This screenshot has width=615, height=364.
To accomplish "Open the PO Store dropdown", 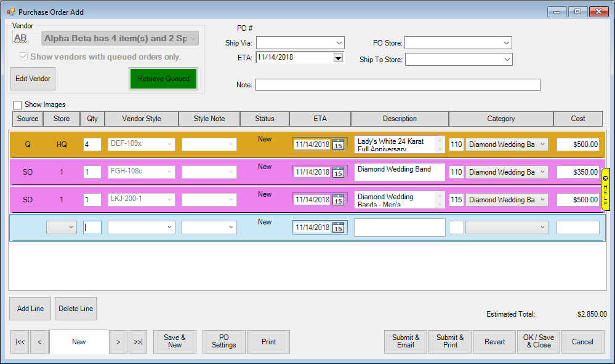I will coord(506,43).
